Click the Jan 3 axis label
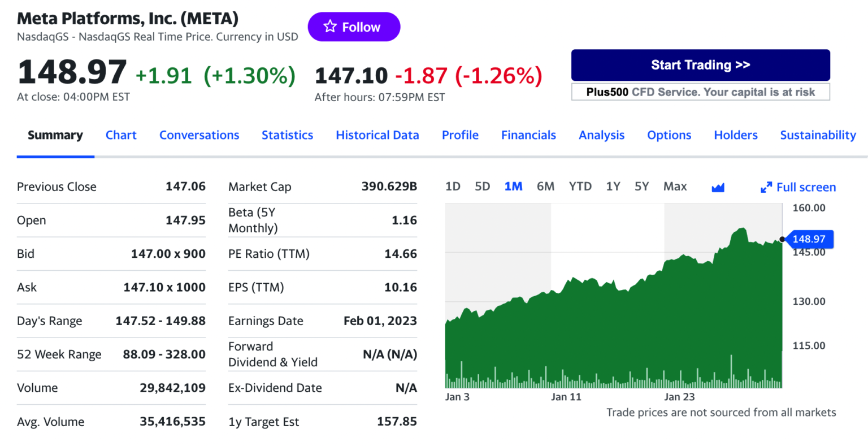This screenshot has width=868, height=446. coord(457,397)
